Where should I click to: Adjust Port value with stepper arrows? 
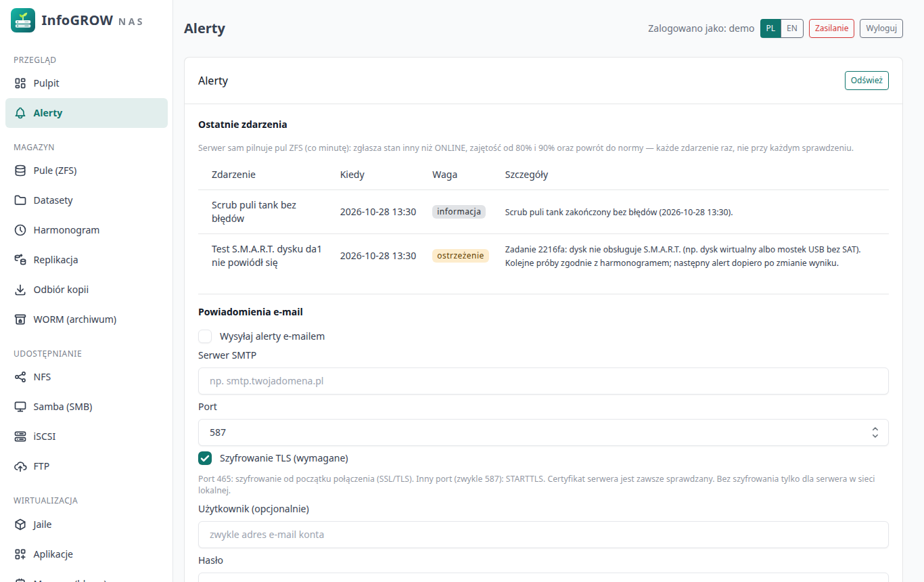click(875, 432)
